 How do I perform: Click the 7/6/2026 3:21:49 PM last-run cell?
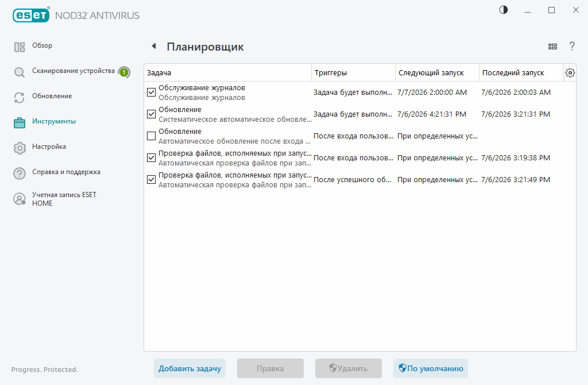click(516, 180)
